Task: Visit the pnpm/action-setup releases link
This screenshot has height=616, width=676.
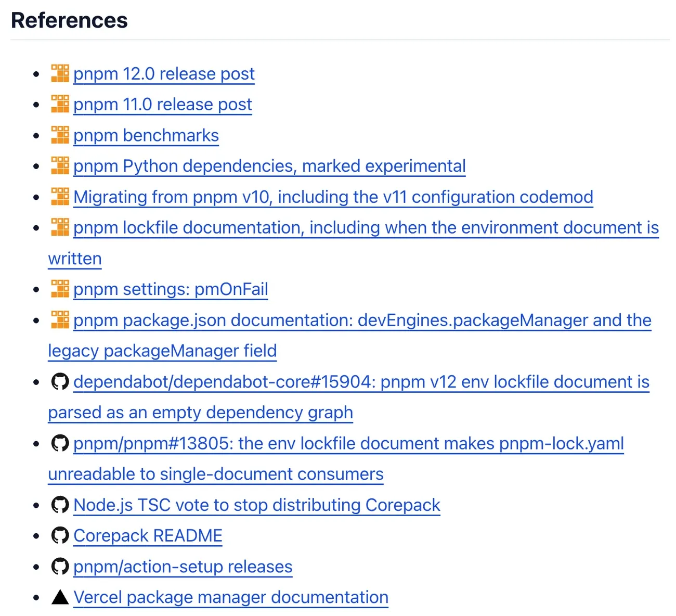Action: coord(183,567)
